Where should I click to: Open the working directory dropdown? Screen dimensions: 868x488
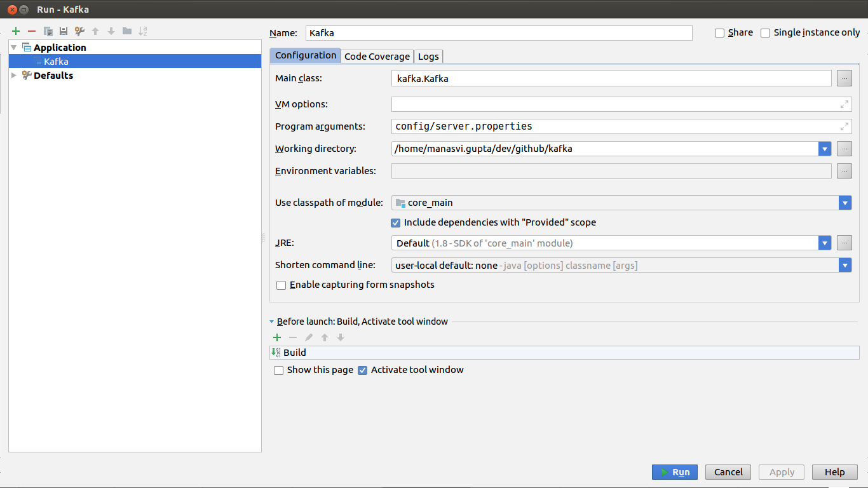pos(825,149)
